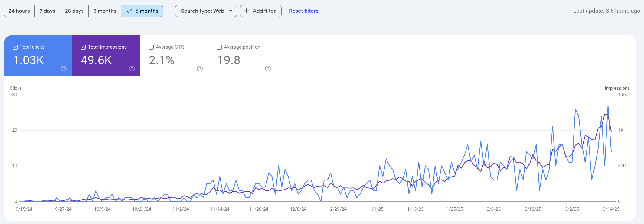Click the 19.8 average position value
This screenshot has height=224, width=644.
(x=229, y=60)
